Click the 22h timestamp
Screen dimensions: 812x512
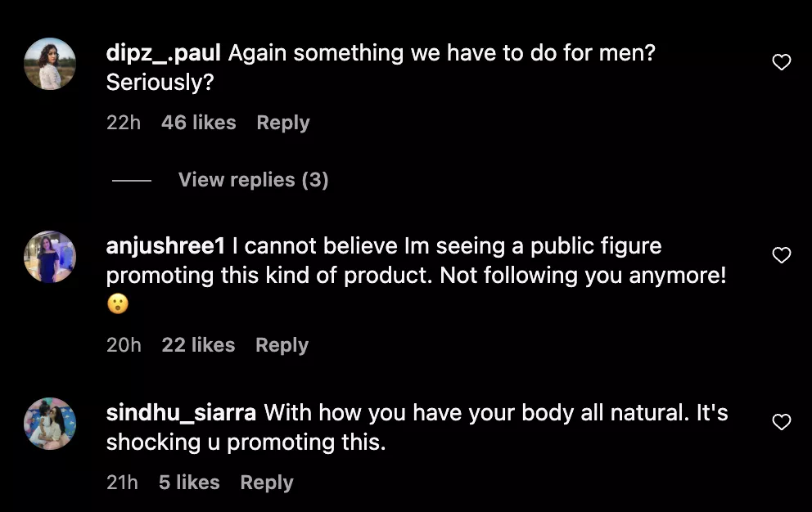124,123
